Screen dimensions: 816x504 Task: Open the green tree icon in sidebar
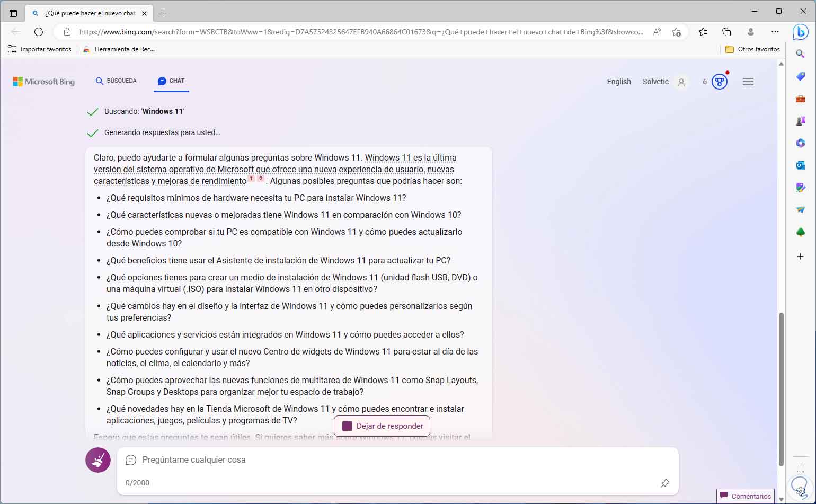tap(800, 232)
